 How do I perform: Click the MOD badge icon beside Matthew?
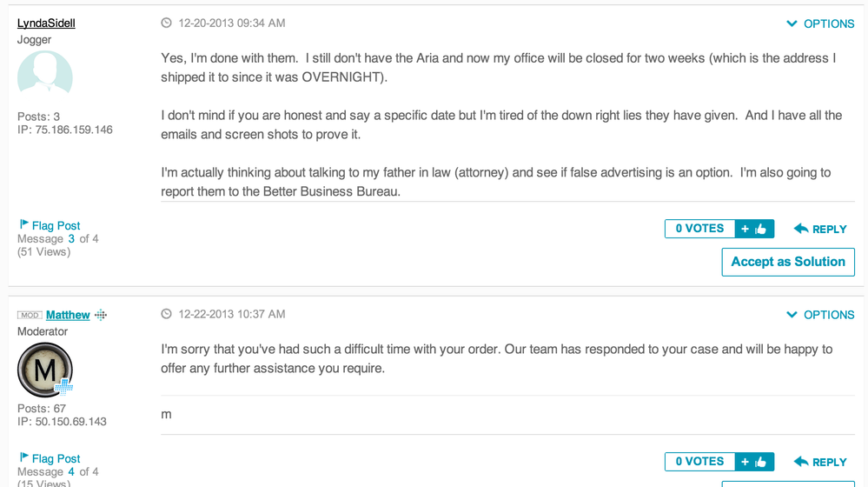30,316
